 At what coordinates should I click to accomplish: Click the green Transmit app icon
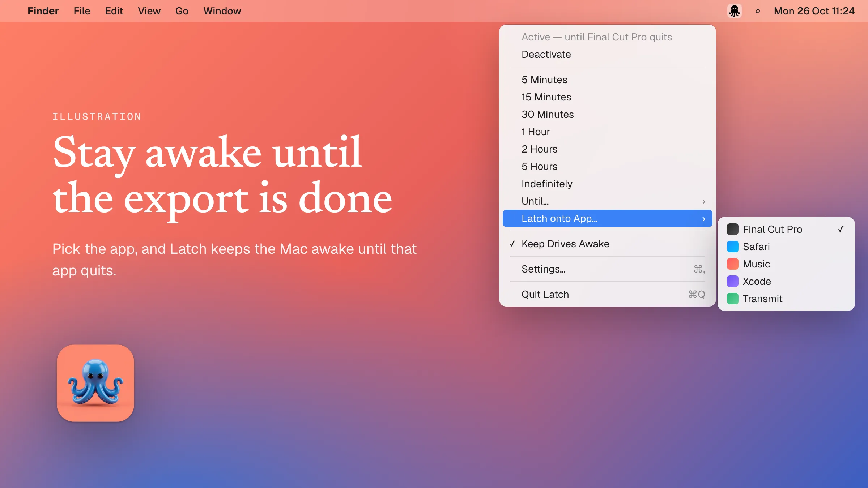coord(732,299)
